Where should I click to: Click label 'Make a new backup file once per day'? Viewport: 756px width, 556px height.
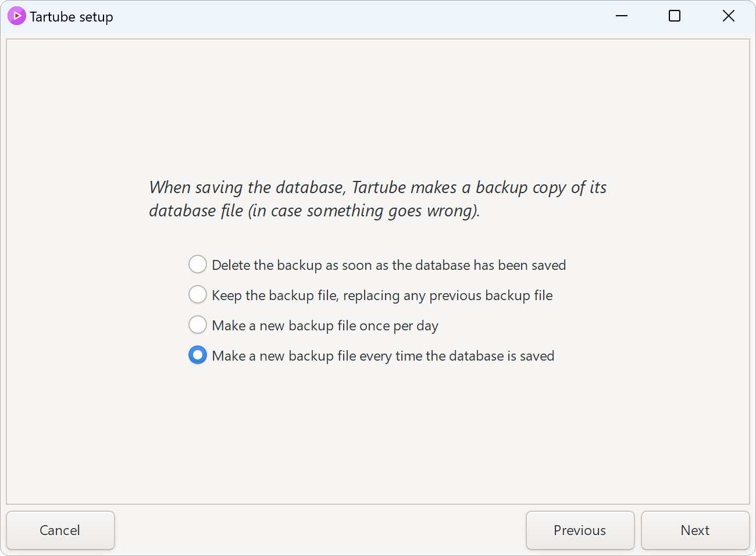point(325,326)
